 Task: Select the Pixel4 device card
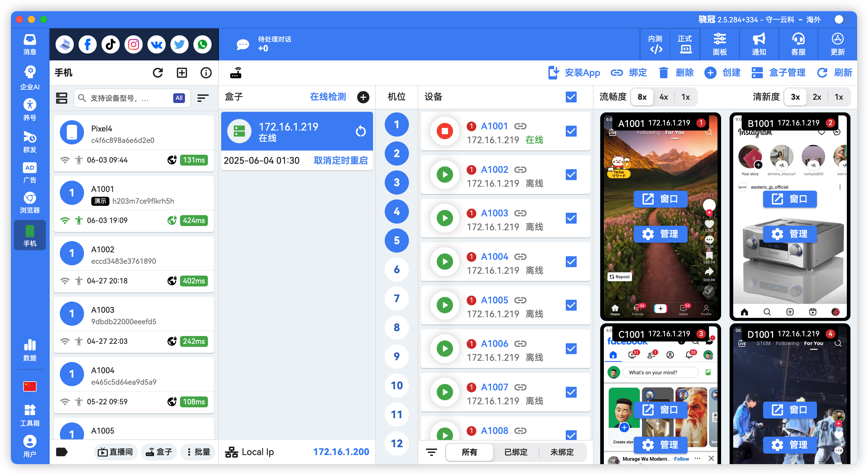134,143
